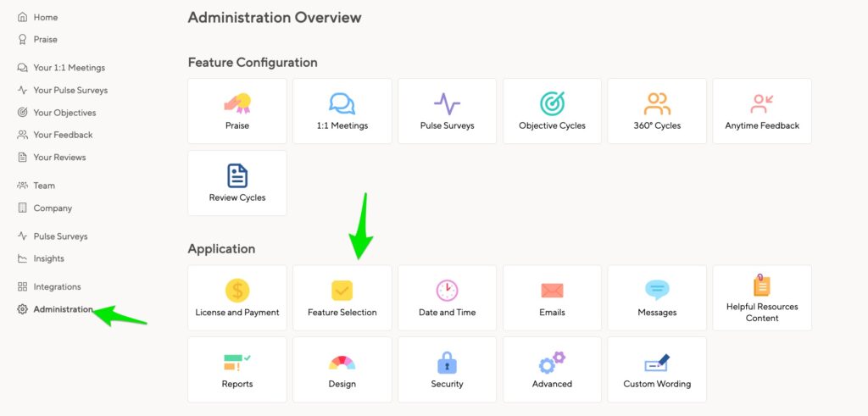The width and height of the screenshot is (868, 416).
Task: Open the Reports card
Action: [237, 369]
